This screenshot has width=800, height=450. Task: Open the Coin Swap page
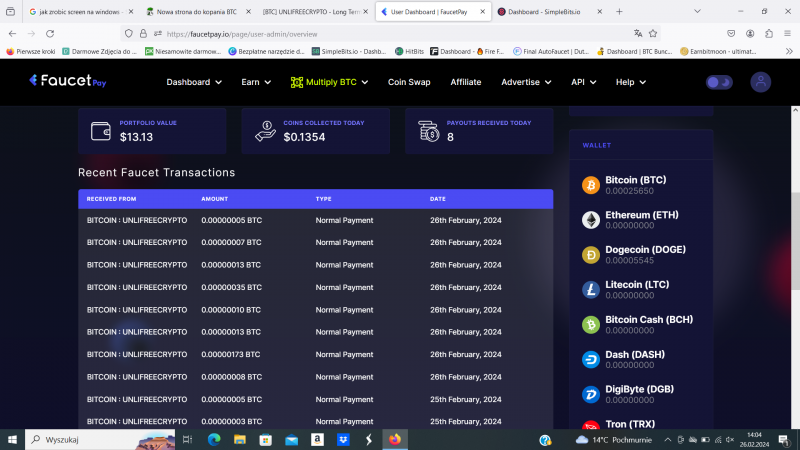pyautogui.click(x=409, y=82)
